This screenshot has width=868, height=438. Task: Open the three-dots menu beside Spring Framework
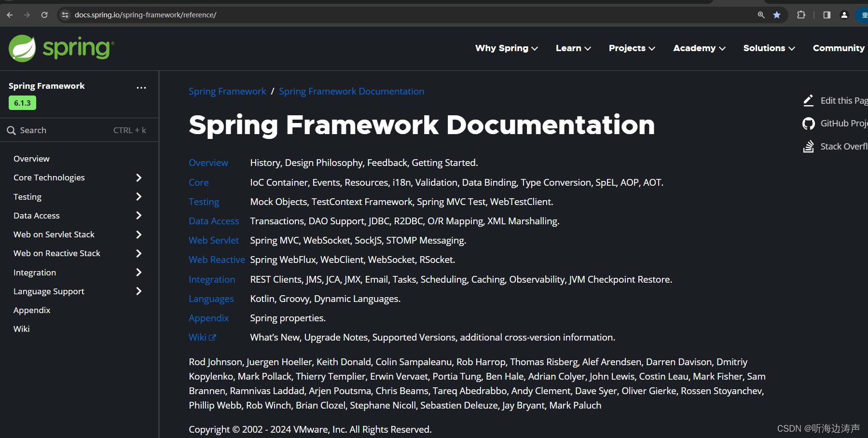click(x=141, y=88)
